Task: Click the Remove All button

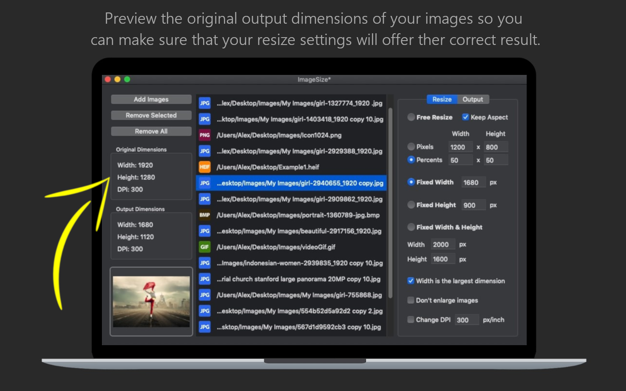Action: pyautogui.click(x=151, y=131)
